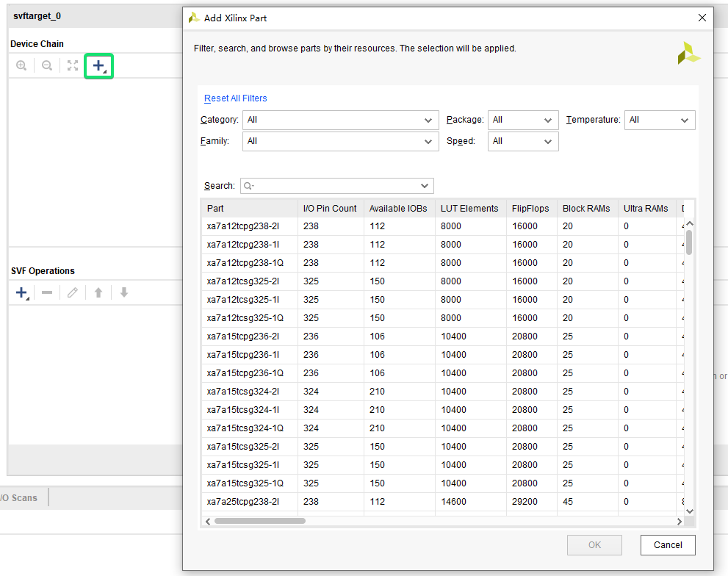The width and height of the screenshot is (728, 576).
Task: Select part xa7a15tcpg236-1Q
Action: pyautogui.click(x=442, y=373)
